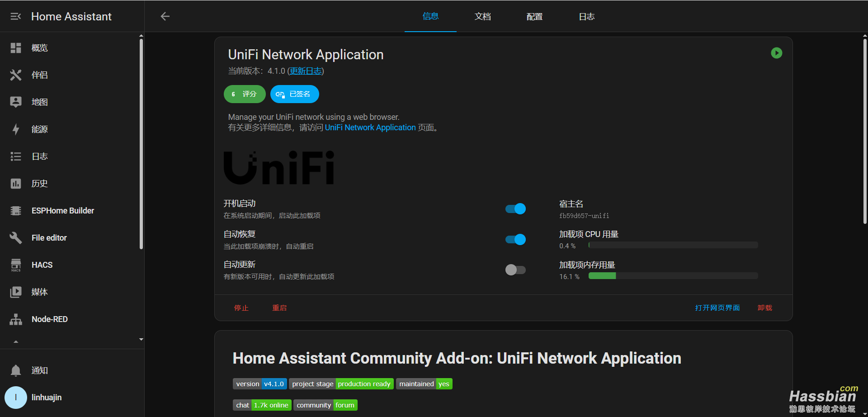
Task: Click the add-on memory usage bar
Action: pos(673,276)
